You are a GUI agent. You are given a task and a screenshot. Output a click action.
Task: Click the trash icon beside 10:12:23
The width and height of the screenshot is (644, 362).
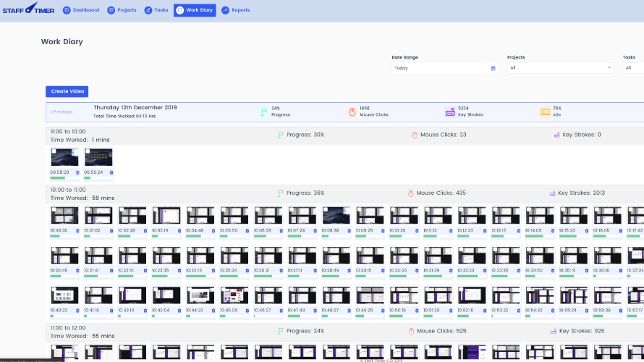tap(485, 230)
